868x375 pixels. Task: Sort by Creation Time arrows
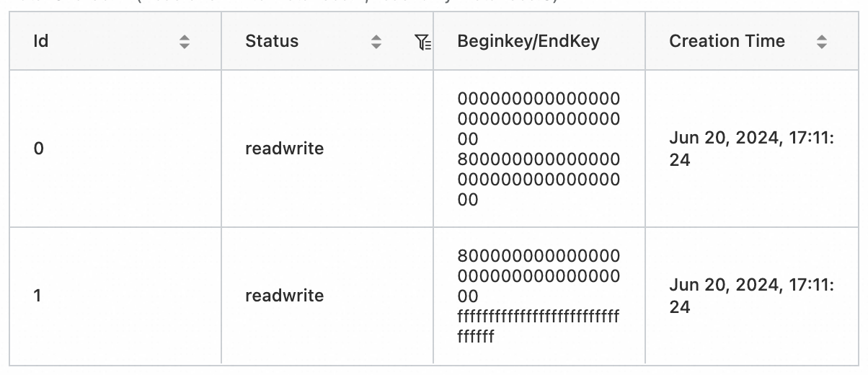coord(821,42)
